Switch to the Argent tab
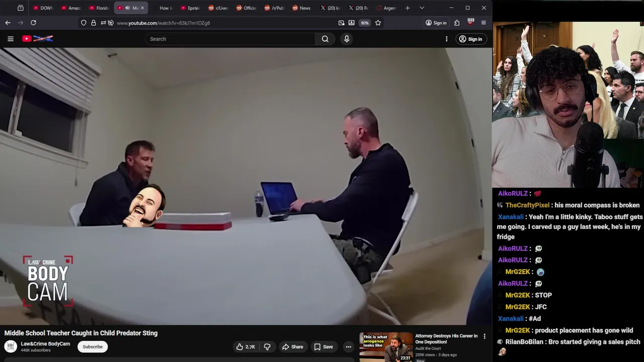The height and width of the screenshot is (362, 644). pyautogui.click(x=387, y=8)
